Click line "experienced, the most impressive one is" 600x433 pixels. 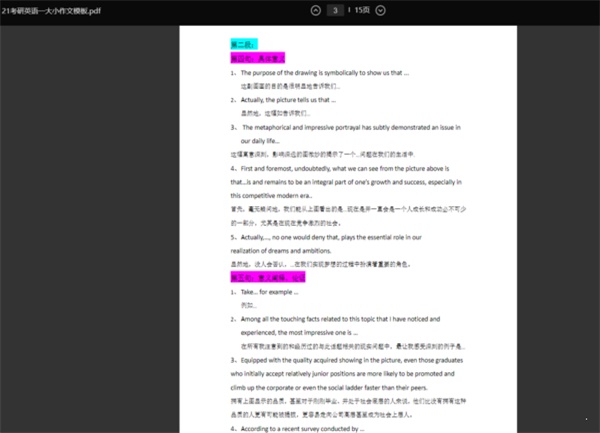pyautogui.click(x=299, y=333)
